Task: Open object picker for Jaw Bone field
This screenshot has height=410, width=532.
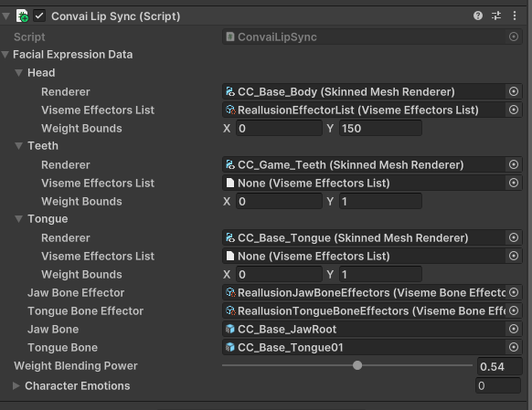Action: click(514, 329)
